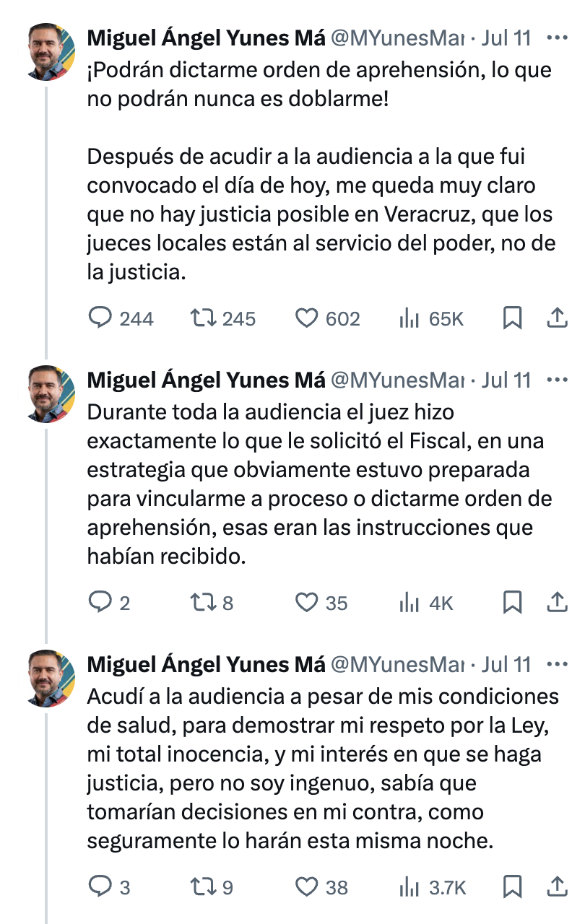Open more options on the second tweet
This screenshot has height=924, width=585.
[557, 380]
